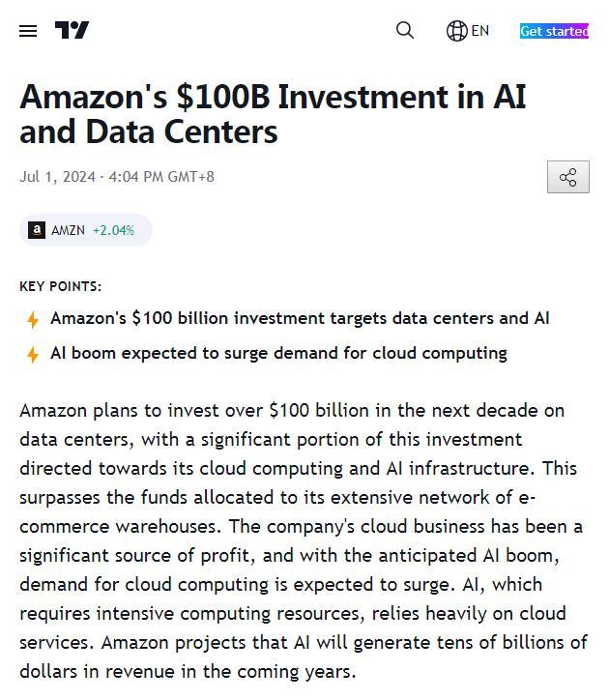The width and height of the screenshot is (609, 700).
Task: Open the search magnifier
Action: click(404, 30)
